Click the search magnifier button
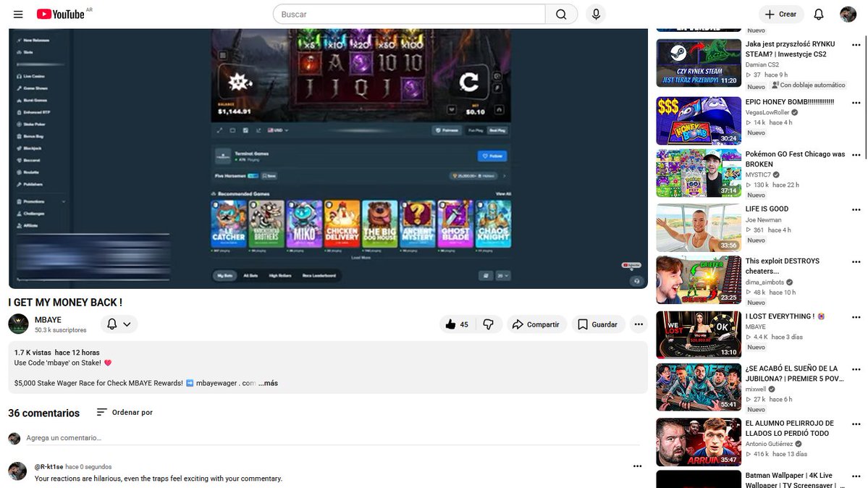Screen dimensions: 868x488 pos(561,14)
